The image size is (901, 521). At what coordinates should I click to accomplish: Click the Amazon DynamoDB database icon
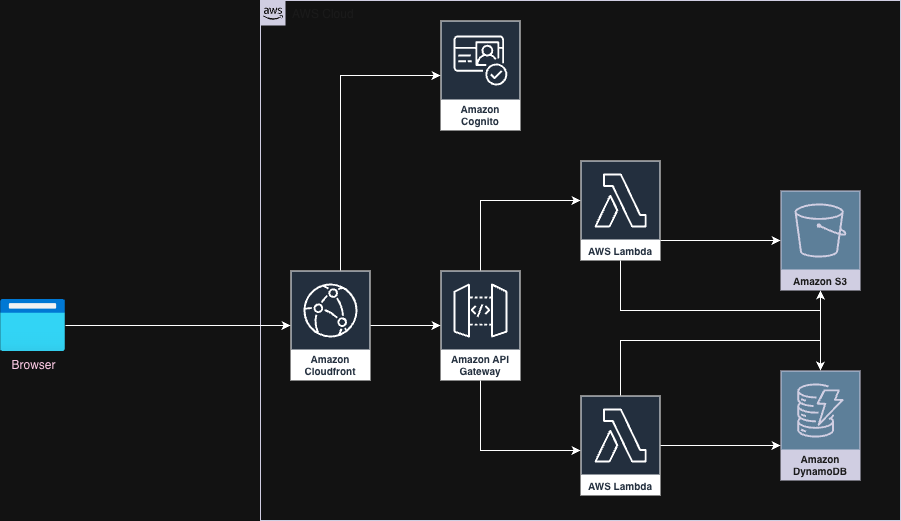click(x=820, y=410)
